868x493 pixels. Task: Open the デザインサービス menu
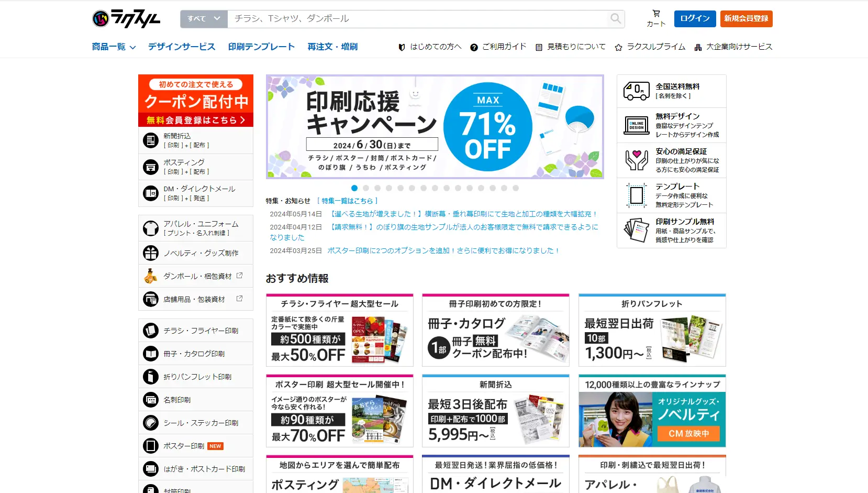182,47
